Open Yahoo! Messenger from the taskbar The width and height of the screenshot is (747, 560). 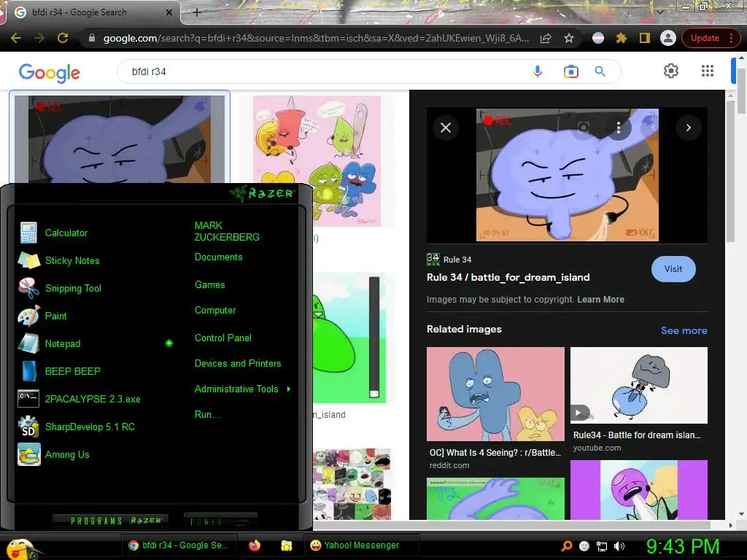click(x=361, y=545)
